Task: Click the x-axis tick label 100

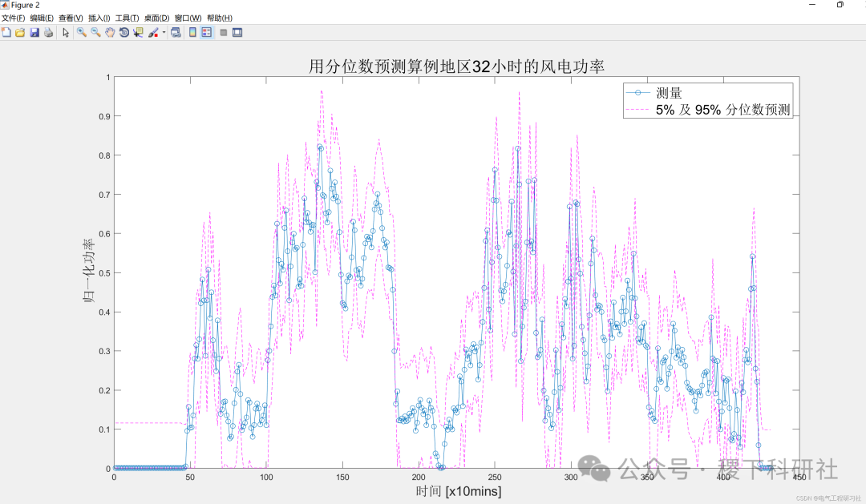Action: click(x=266, y=478)
